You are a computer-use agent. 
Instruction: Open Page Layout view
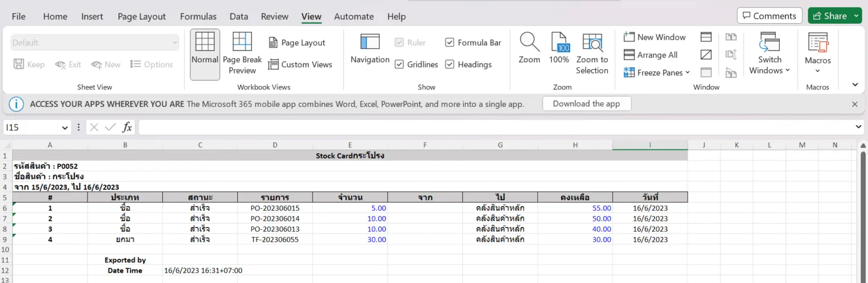coord(297,43)
